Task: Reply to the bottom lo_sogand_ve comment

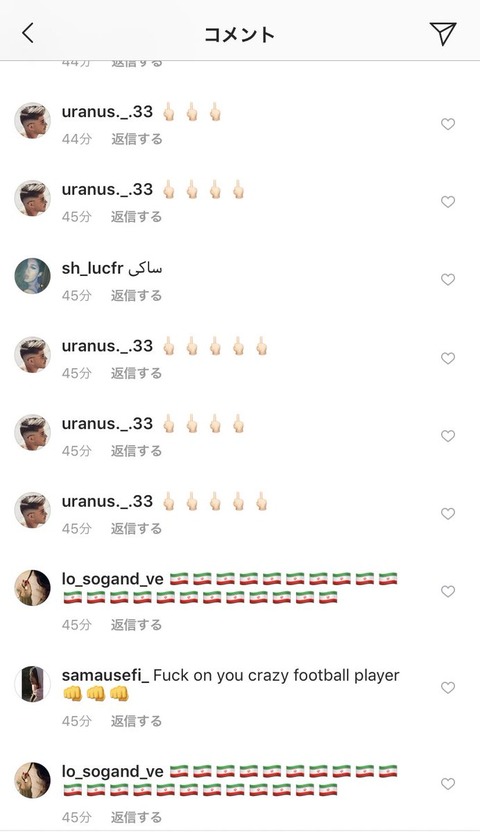Action: click(x=136, y=817)
